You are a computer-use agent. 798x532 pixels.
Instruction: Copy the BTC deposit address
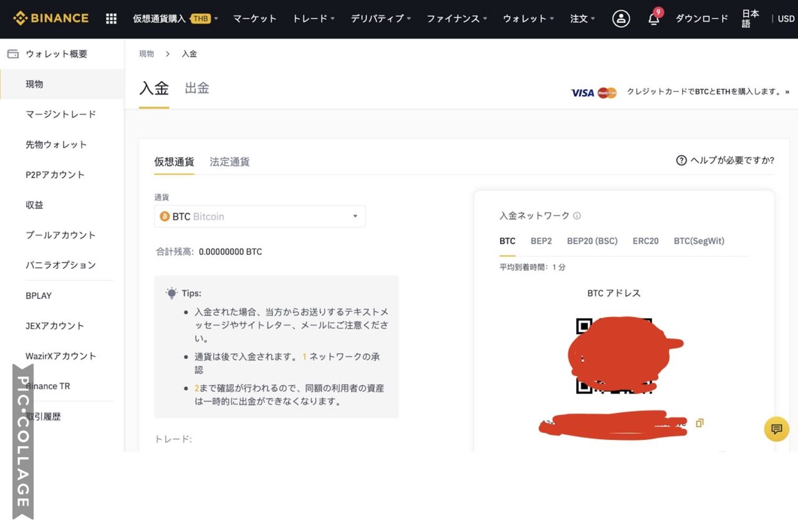pos(699,422)
